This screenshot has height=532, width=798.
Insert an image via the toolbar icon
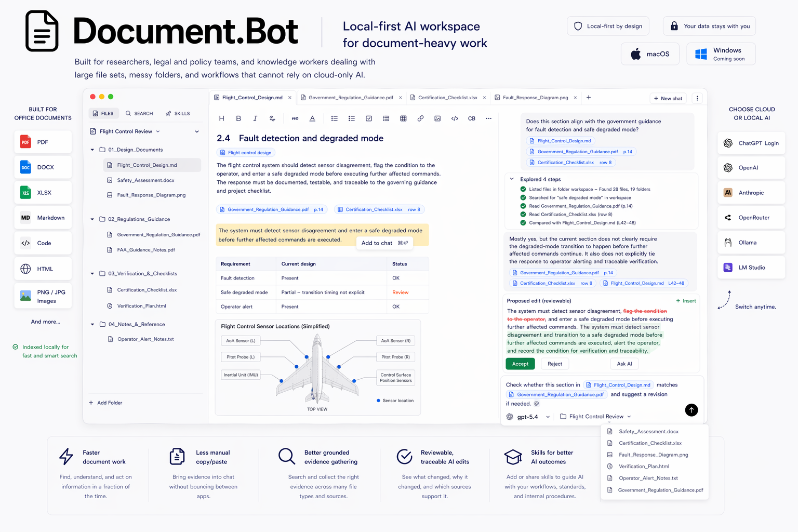pos(437,118)
